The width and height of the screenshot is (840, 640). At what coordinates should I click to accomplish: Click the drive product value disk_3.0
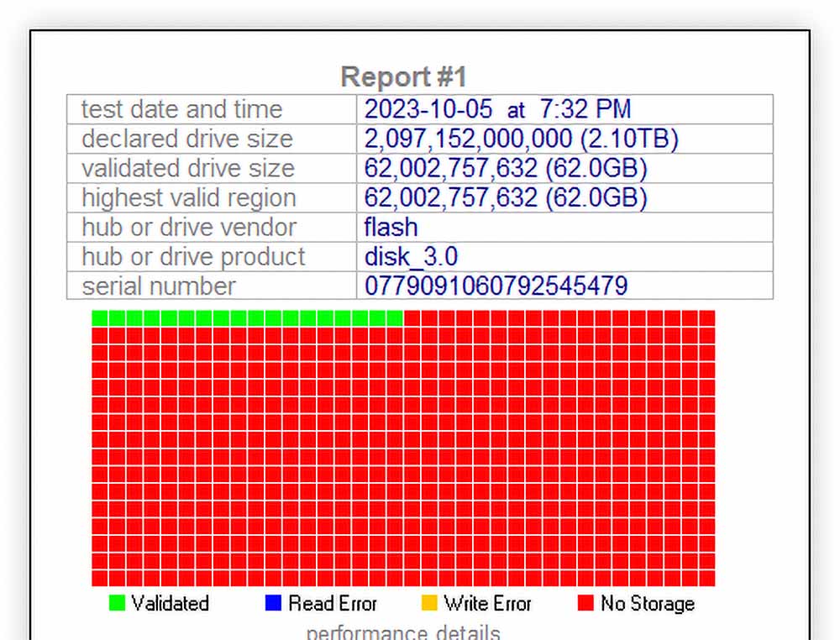pos(411,256)
